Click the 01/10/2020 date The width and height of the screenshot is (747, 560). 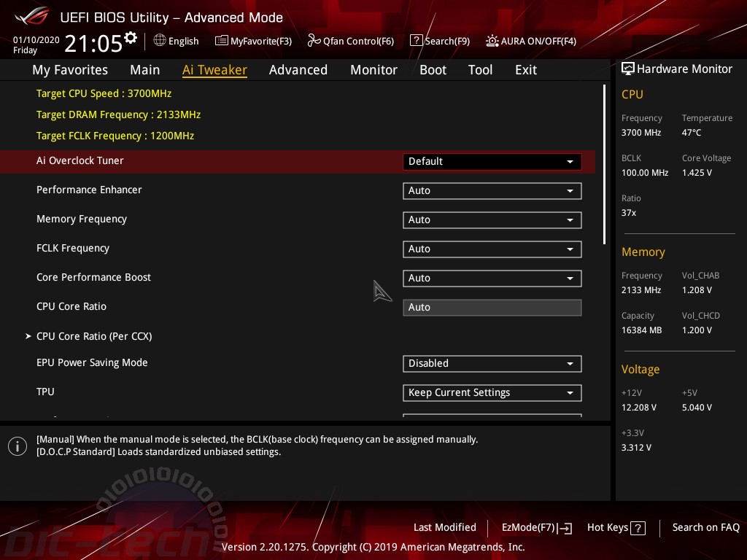click(36, 40)
